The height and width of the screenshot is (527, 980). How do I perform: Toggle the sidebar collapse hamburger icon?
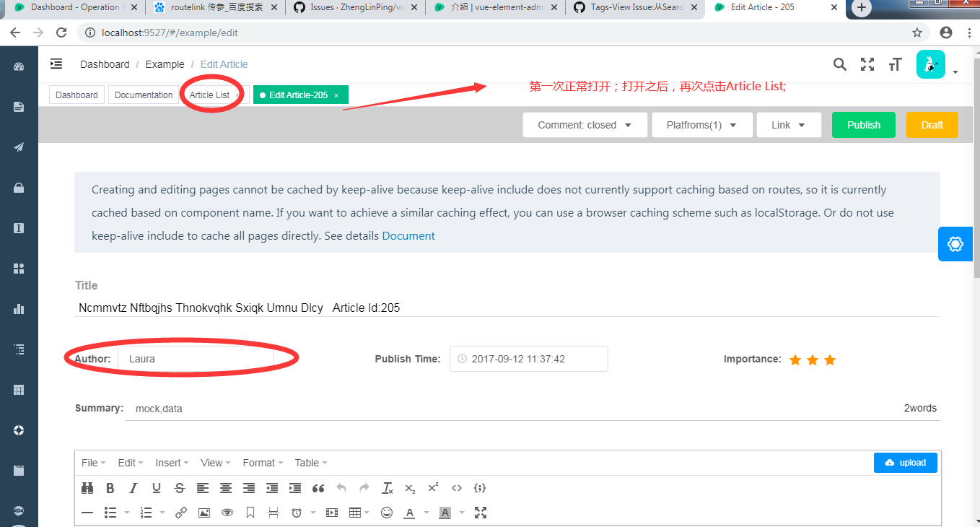56,64
